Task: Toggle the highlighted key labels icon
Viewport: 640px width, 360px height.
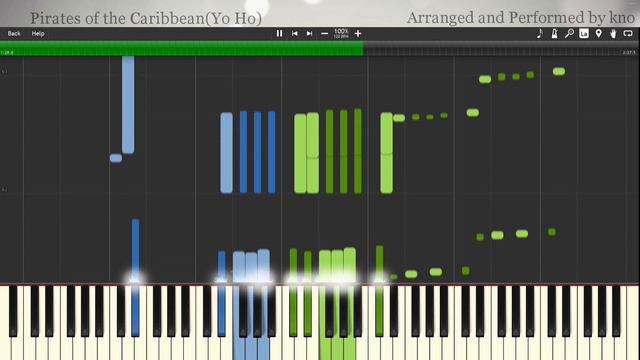Action: [x=584, y=33]
